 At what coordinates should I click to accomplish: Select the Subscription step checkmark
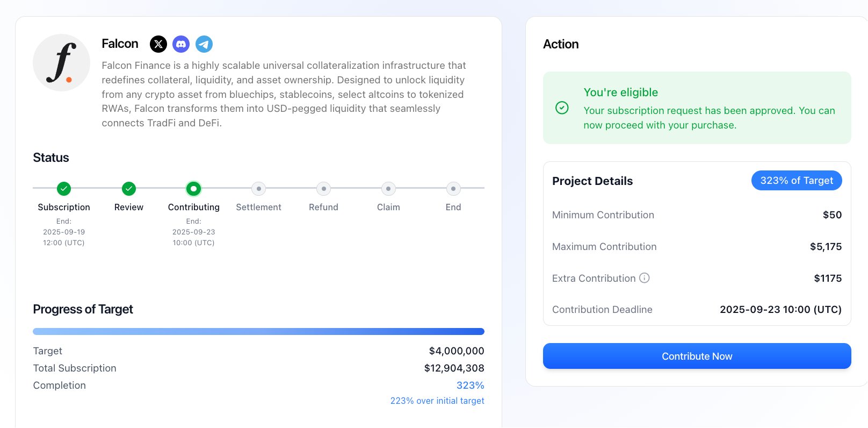pos(64,189)
